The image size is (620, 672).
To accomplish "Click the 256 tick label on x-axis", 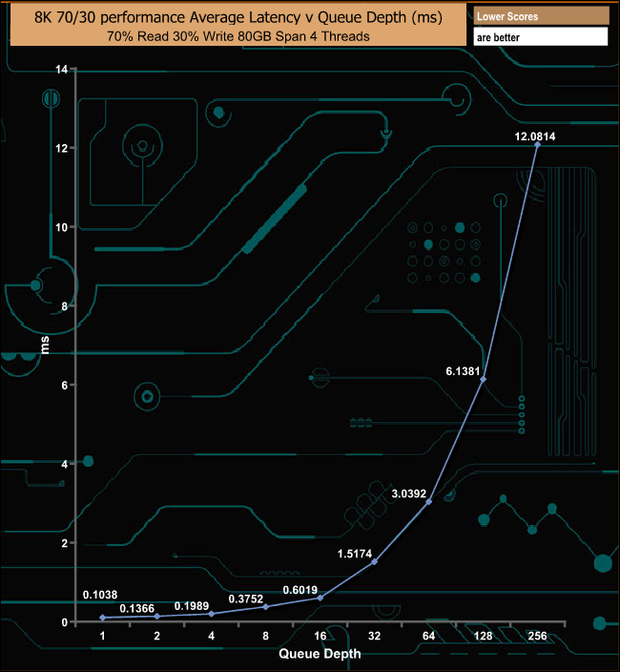I will pyautogui.click(x=537, y=637).
